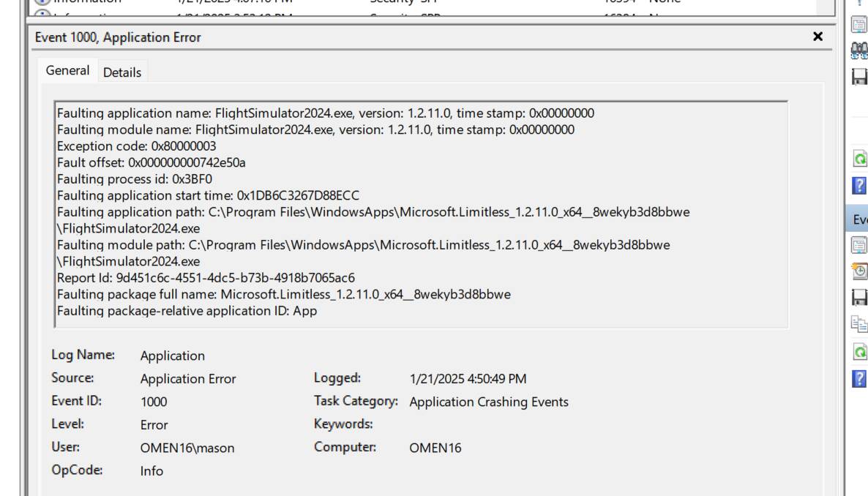The height and width of the screenshot is (496, 868).
Task: Click the Attach Task clock icon
Action: pyautogui.click(x=859, y=271)
